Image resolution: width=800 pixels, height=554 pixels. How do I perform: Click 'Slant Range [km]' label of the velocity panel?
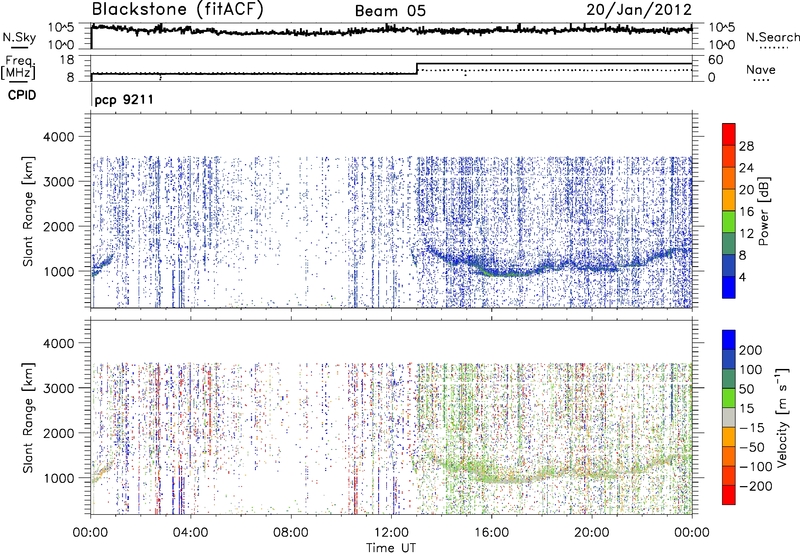29,417
